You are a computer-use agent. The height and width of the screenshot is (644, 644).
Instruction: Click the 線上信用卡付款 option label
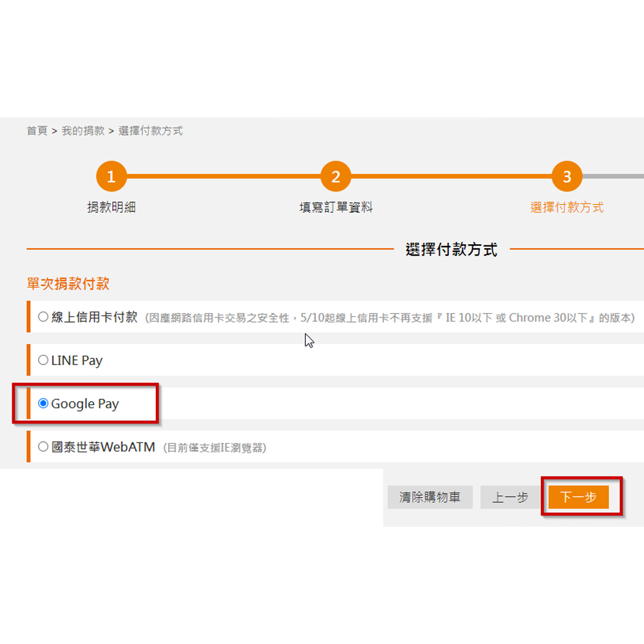94,317
